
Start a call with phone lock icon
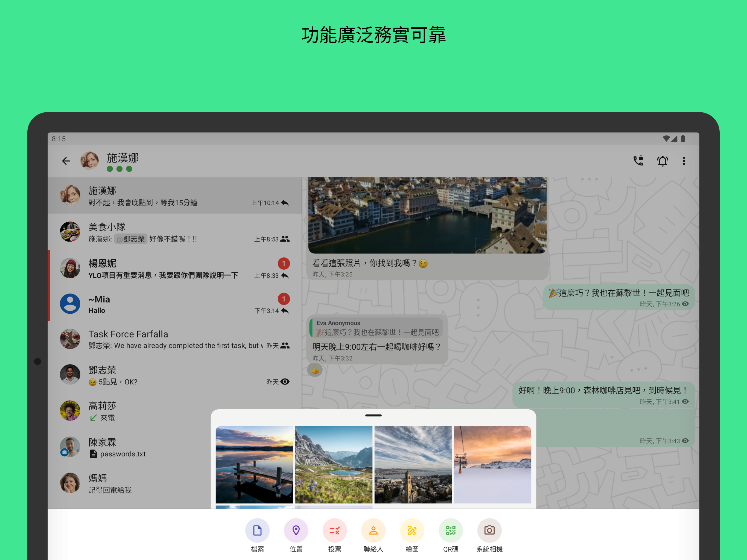[638, 161]
